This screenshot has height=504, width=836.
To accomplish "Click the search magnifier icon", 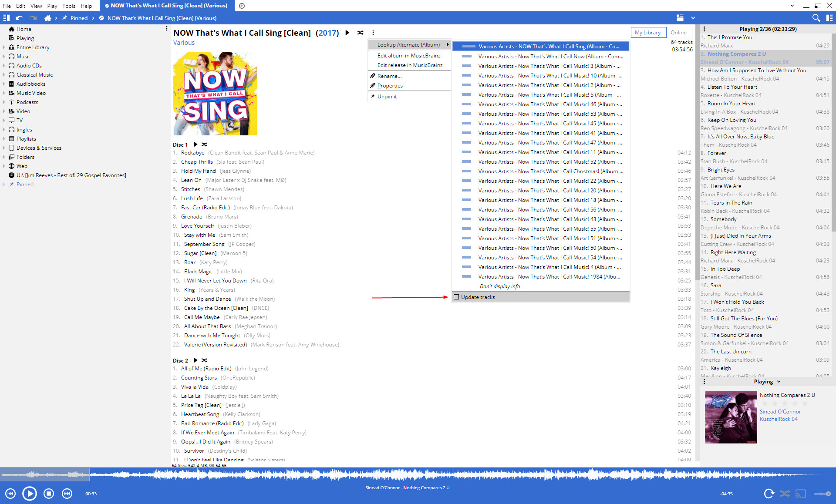I will coord(816,18).
